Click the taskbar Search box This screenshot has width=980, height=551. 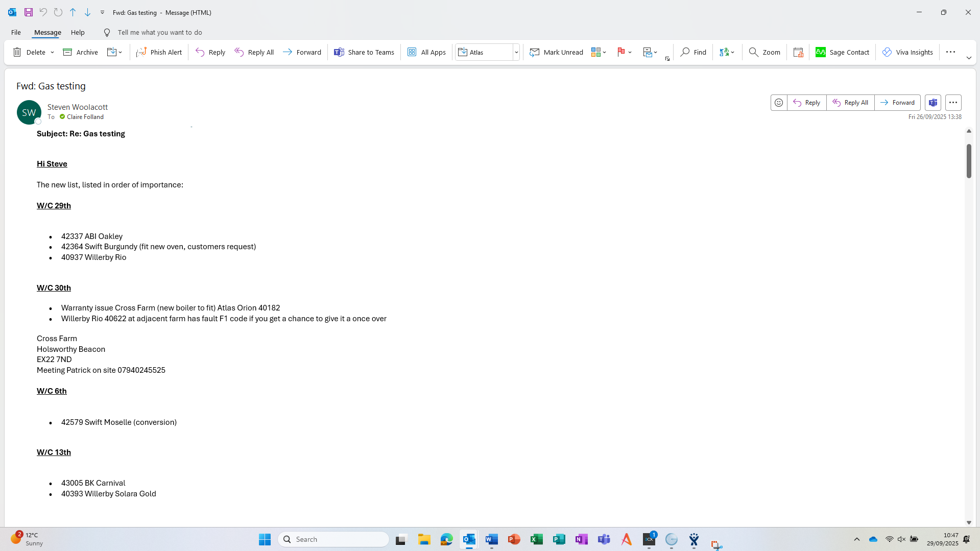[333, 539]
